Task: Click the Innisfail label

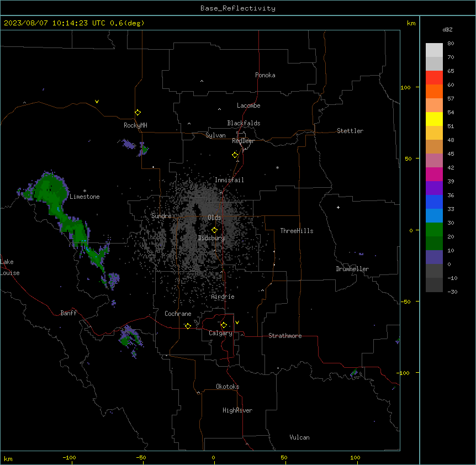Action: click(x=229, y=180)
